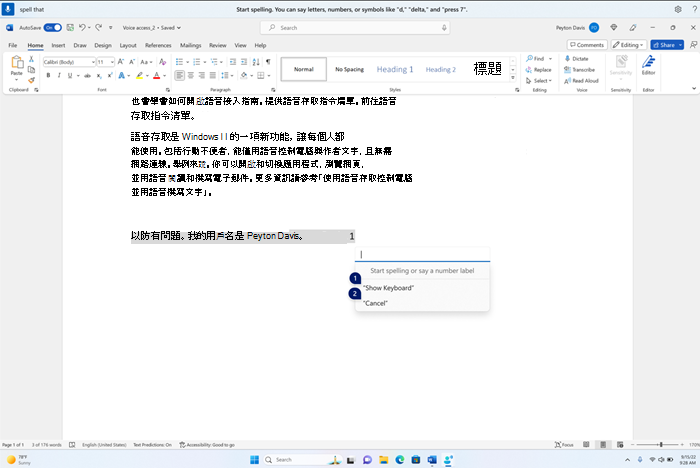The image size is (700, 468).
Task: Click the Replace button
Action: tap(538, 70)
